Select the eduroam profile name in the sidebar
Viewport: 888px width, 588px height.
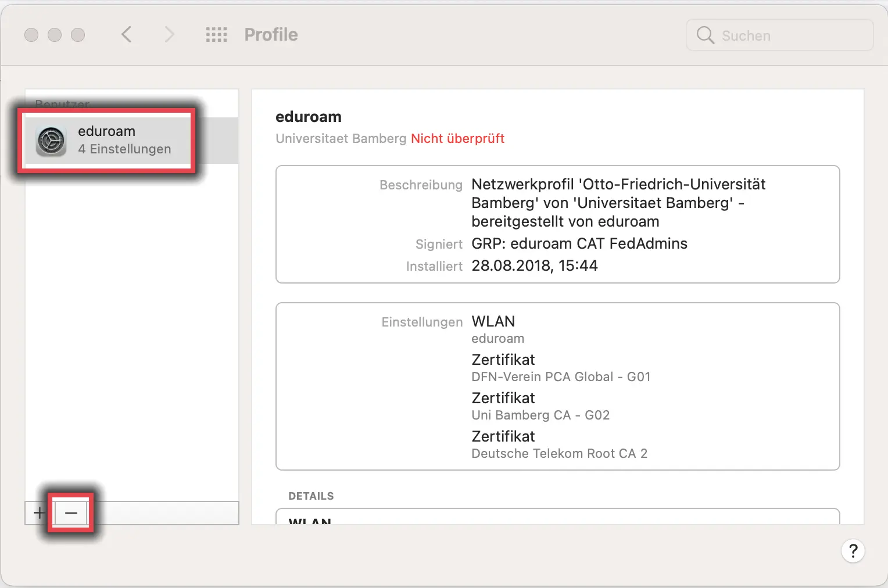106,131
